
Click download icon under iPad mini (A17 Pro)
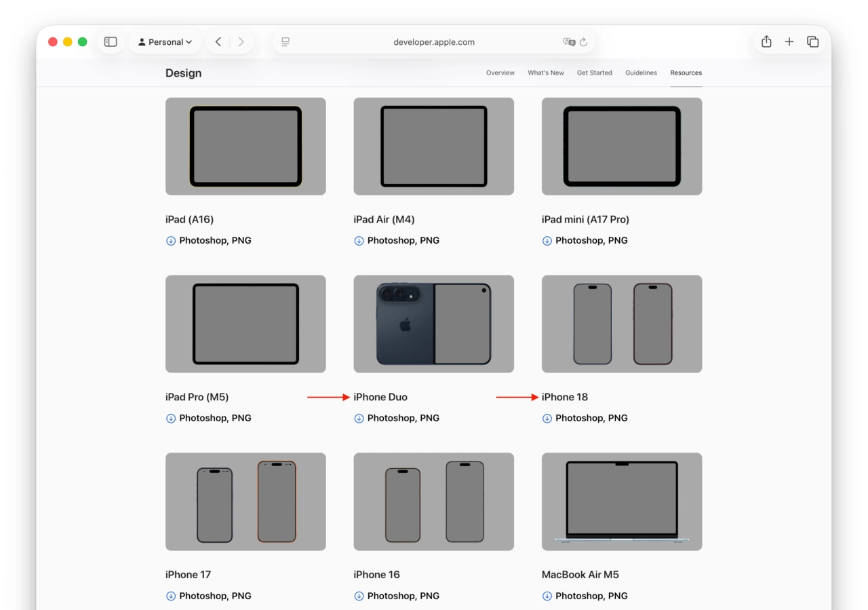[547, 241]
